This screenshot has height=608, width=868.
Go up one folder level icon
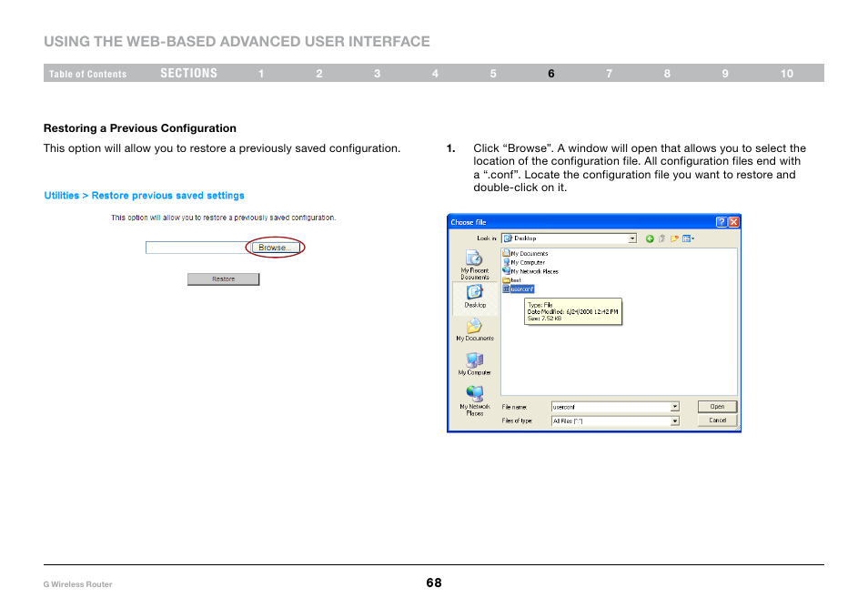[661, 238]
